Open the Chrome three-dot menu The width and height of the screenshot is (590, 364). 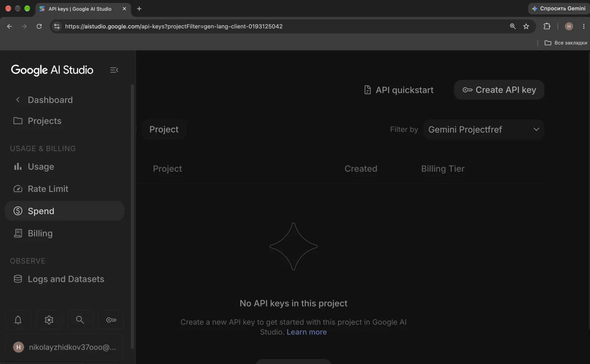point(583,26)
